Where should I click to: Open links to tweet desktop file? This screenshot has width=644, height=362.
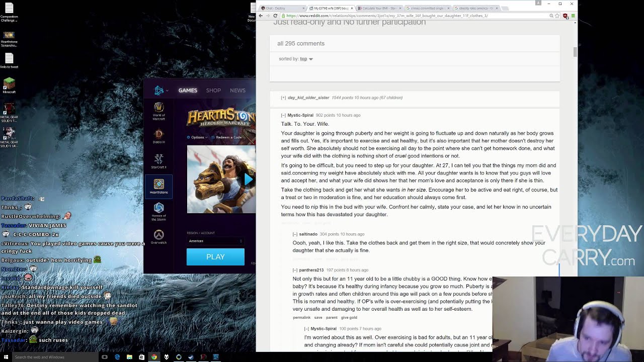[x=9, y=61]
